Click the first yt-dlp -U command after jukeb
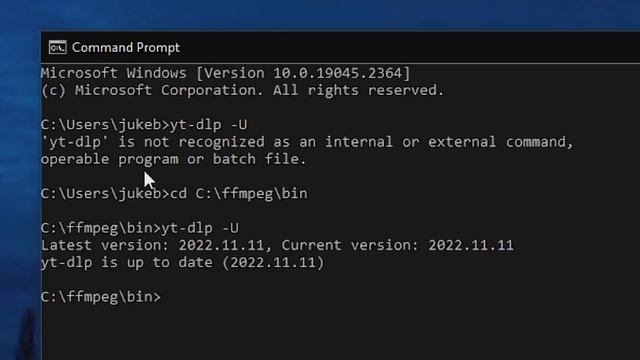The height and width of the screenshot is (360, 640). pyautogui.click(x=209, y=124)
